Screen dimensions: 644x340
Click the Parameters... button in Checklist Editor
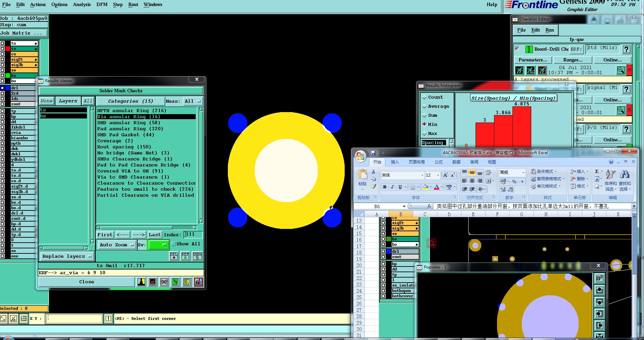pos(533,60)
